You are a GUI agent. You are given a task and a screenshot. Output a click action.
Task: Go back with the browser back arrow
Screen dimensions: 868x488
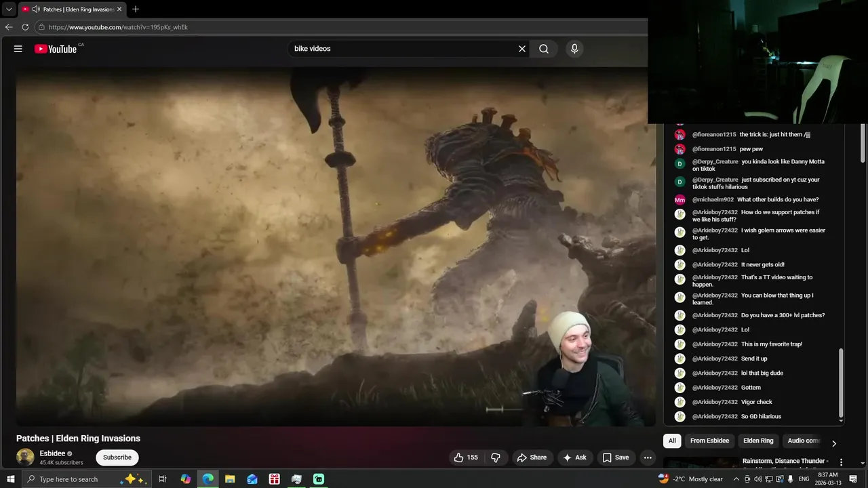(9, 27)
